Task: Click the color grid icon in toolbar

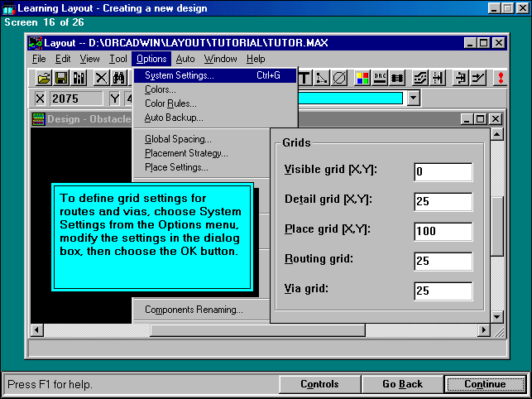Action: tap(362, 78)
